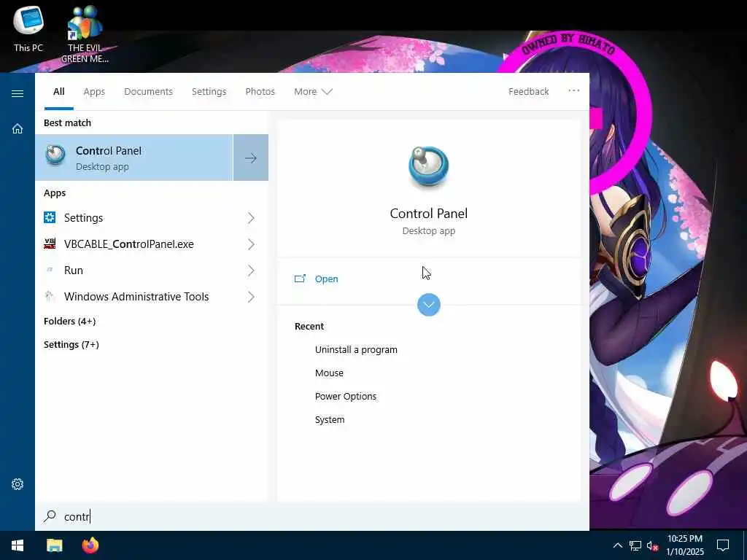Show Settings (7+) results

click(x=71, y=344)
